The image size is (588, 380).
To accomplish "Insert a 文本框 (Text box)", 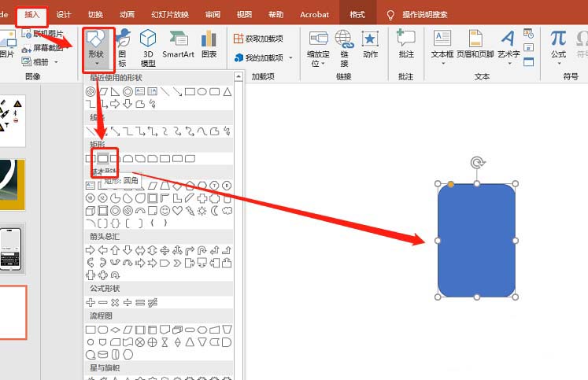I will point(443,47).
